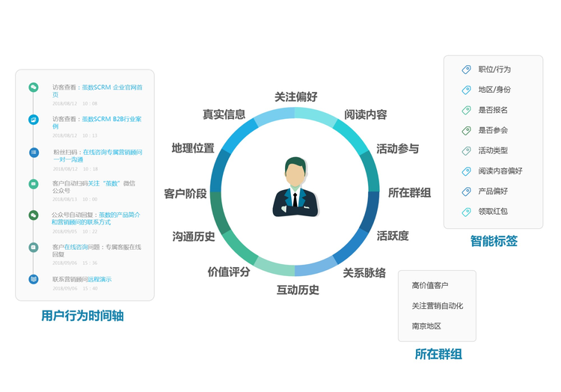Open the 蚕数SCRM 企业官网首页 link
Image resolution: width=561 pixels, height=392 pixels.
pyautogui.click(x=97, y=91)
